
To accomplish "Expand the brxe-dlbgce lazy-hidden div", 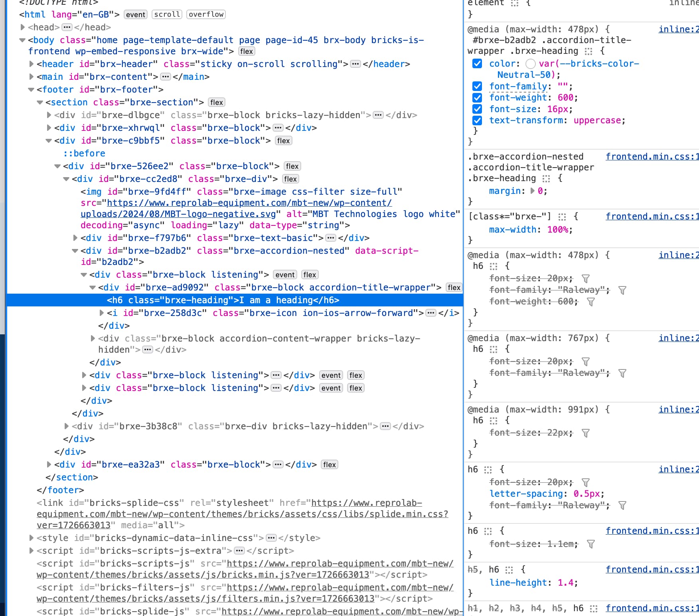I will point(49,115).
